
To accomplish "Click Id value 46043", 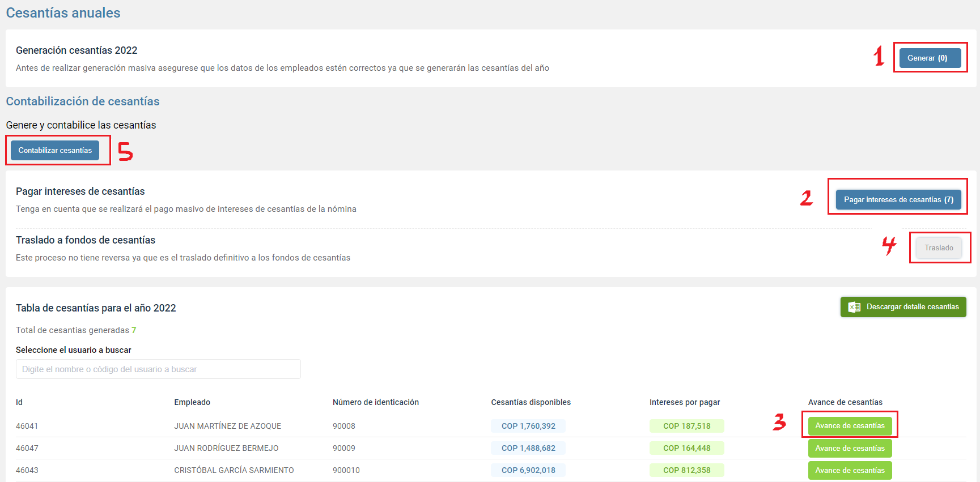I will 27,470.
